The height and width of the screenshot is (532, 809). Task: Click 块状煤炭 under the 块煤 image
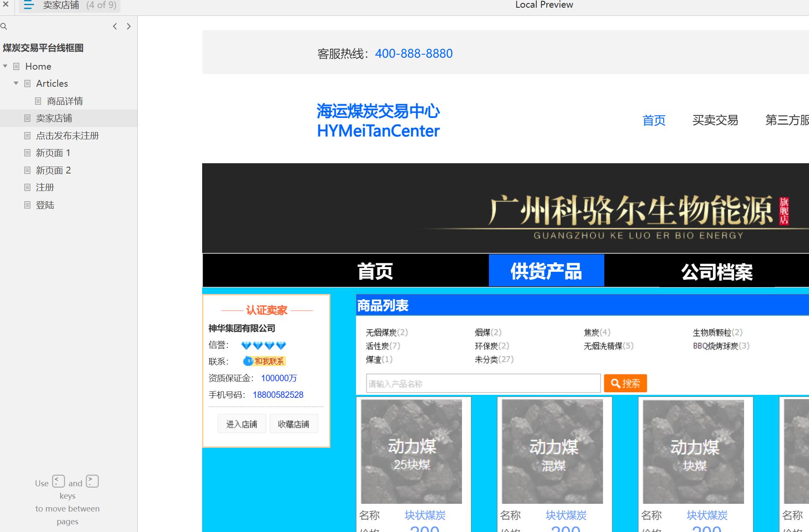coord(707,515)
